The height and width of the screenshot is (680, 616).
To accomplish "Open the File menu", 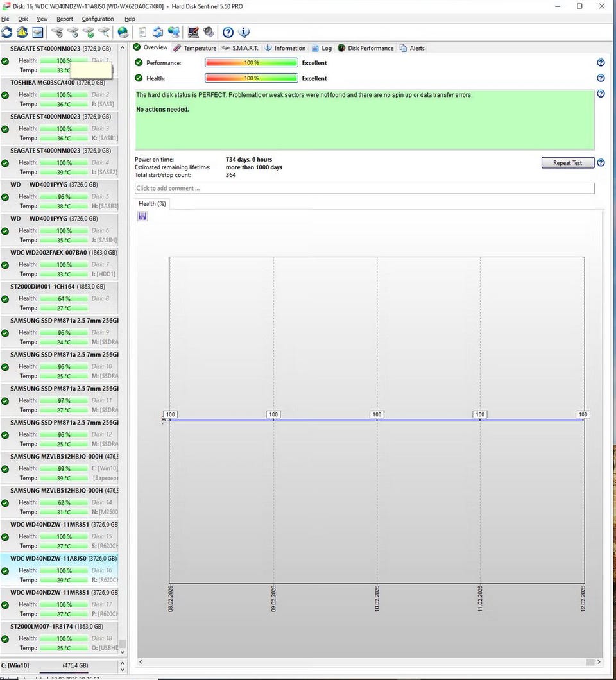I will tap(5, 19).
